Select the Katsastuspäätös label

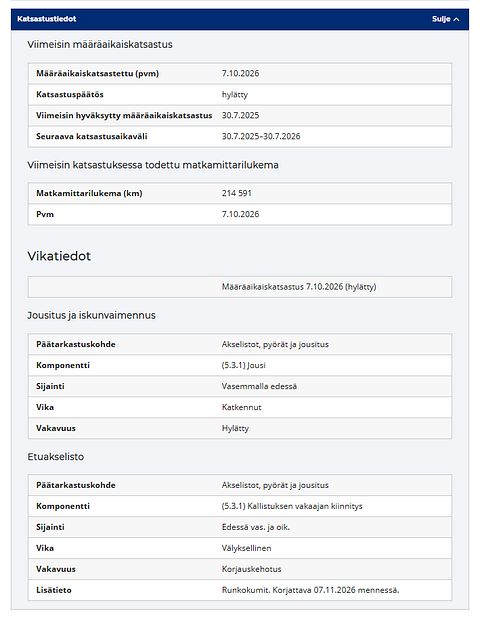(70, 94)
